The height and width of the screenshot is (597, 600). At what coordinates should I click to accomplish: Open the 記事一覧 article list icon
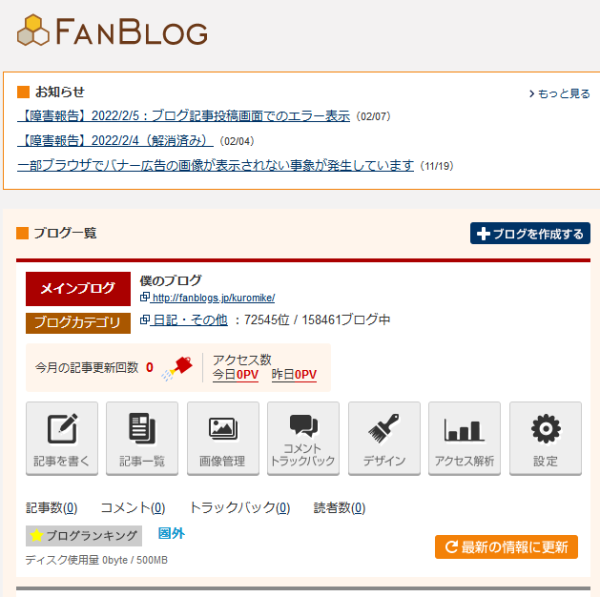coord(142,439)
